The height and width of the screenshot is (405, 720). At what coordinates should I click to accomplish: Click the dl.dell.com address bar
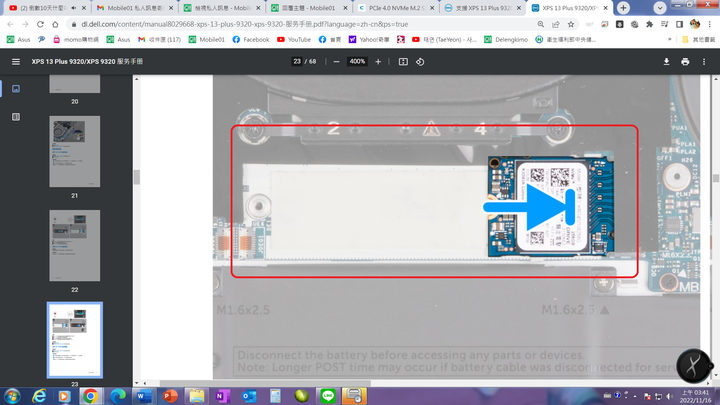click(244, 24)
